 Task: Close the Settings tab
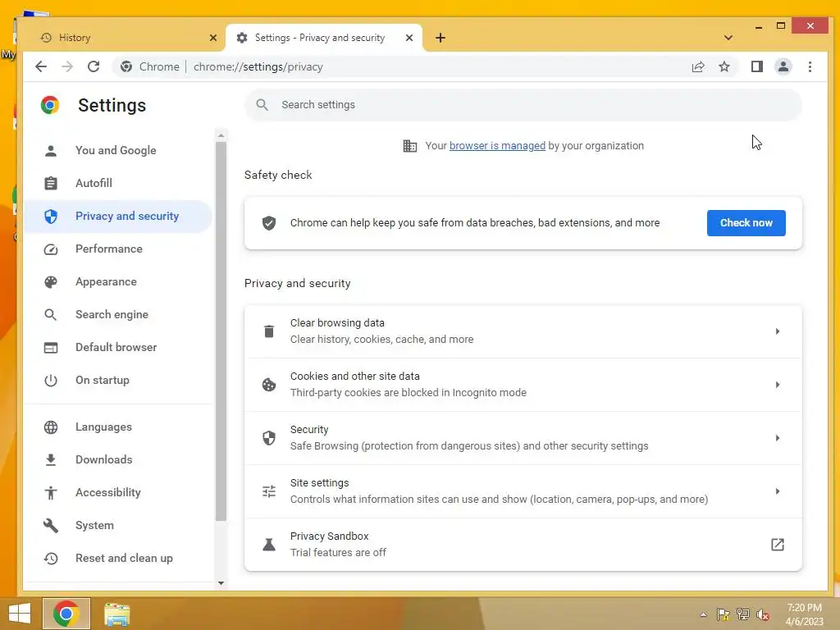pyautogui.click(x=409, y=38)
